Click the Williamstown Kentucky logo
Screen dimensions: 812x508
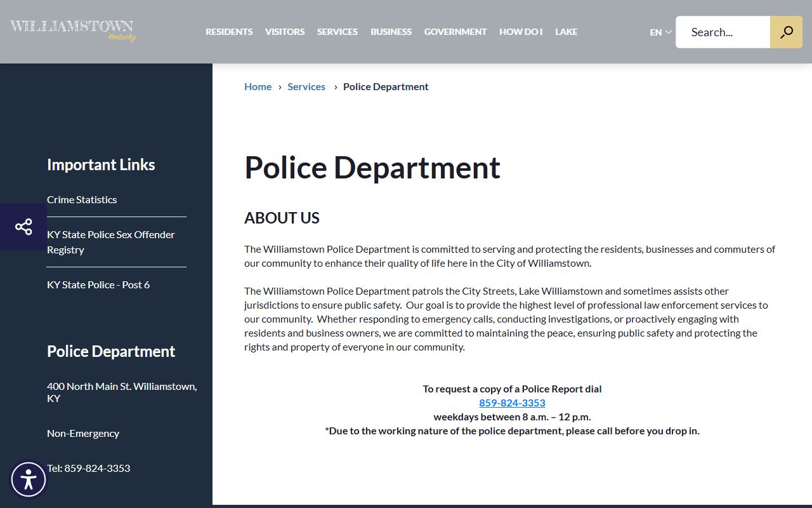[x=72, y=30]
